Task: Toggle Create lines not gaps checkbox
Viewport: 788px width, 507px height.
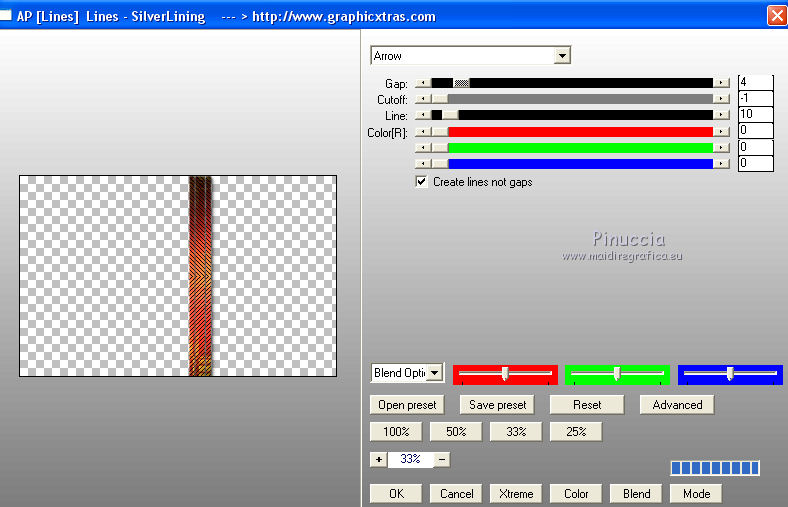Action: coord(422,181)
